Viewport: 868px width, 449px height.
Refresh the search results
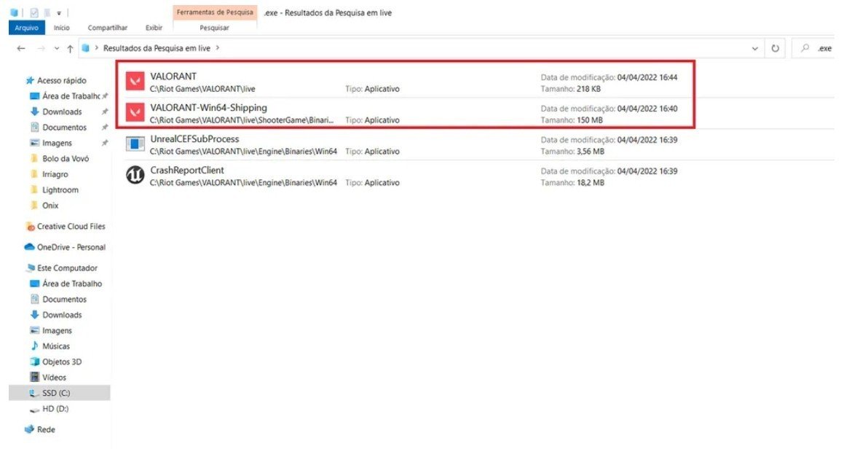click(x=775, y=48)
